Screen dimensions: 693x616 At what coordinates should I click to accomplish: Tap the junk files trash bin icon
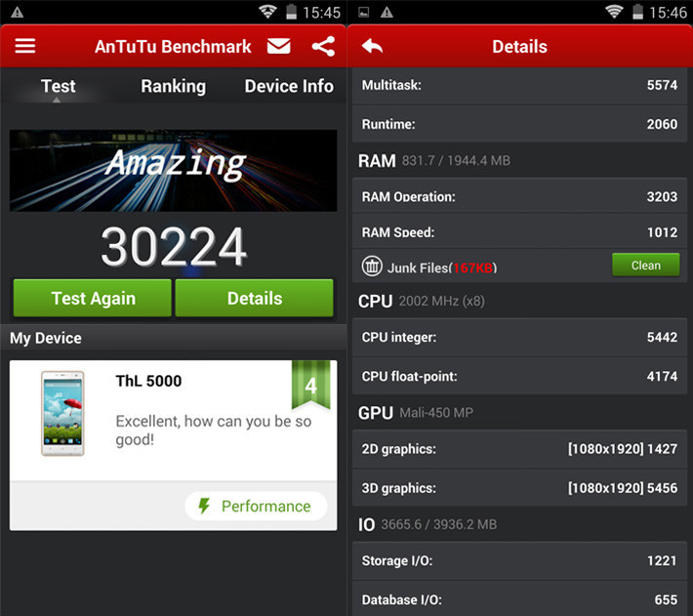click(372, 266)
